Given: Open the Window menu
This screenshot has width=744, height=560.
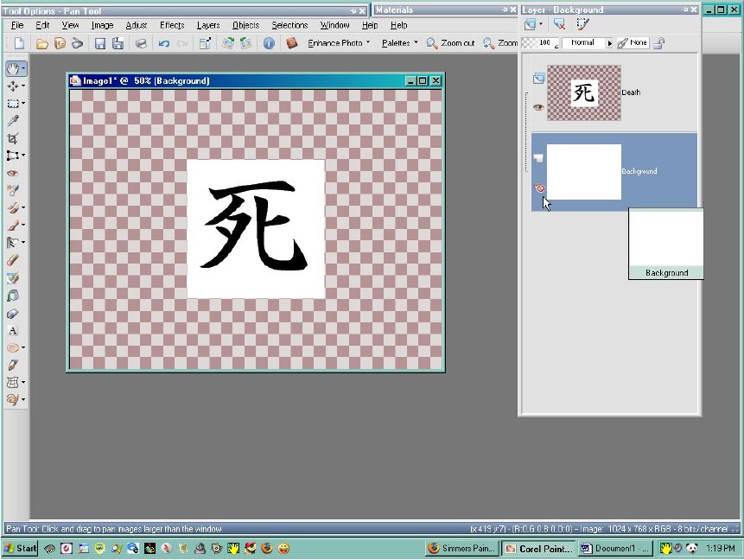Looking at the screenshot, I should [x=334, y=25].
